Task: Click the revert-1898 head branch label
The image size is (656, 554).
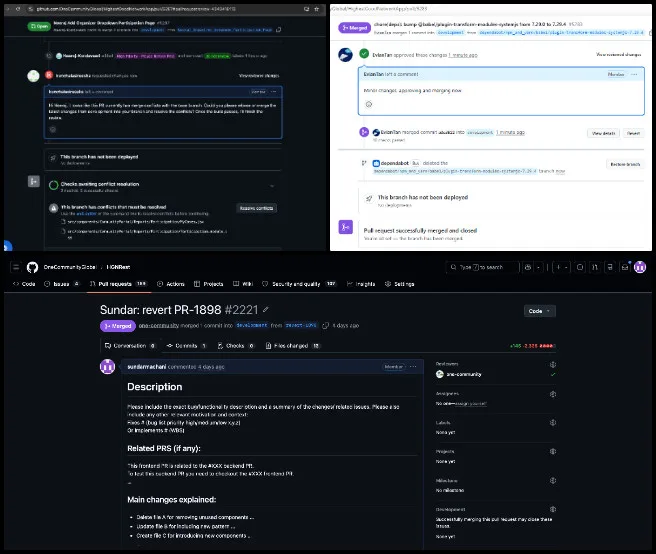Action: tap(301, 325)
